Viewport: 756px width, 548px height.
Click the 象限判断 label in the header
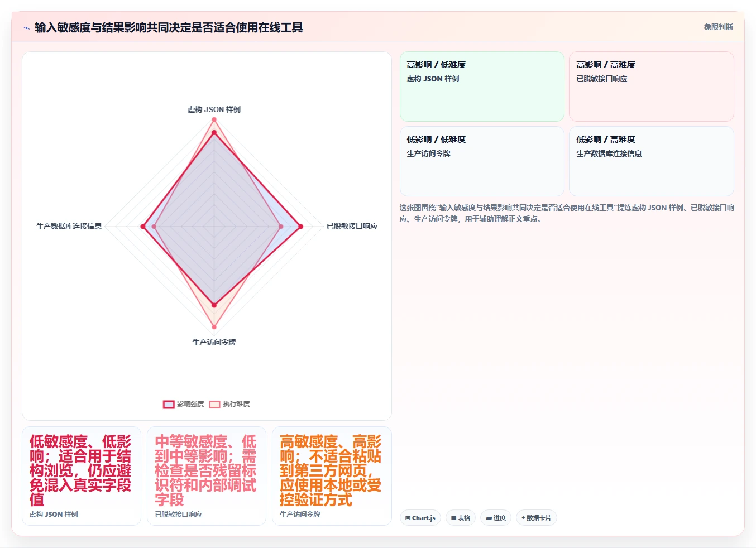pos(718,27)
